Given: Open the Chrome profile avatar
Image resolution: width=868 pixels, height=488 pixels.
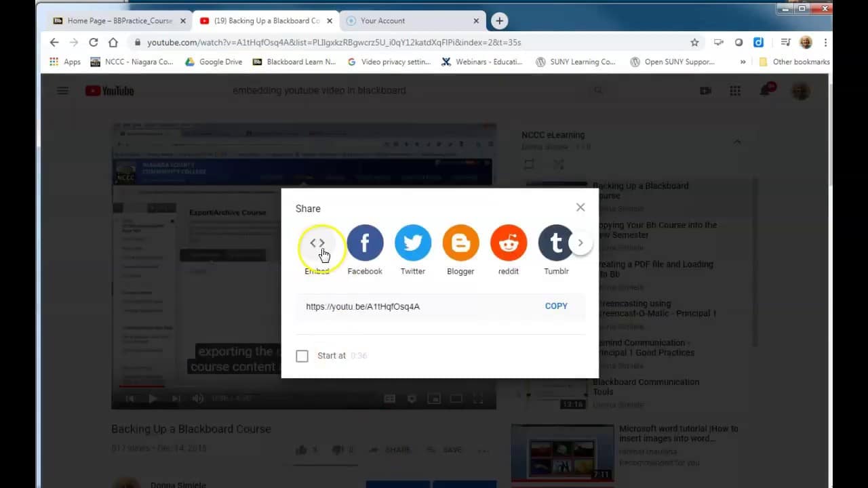Looking at the screenshot, I should (x=806, y=42).
